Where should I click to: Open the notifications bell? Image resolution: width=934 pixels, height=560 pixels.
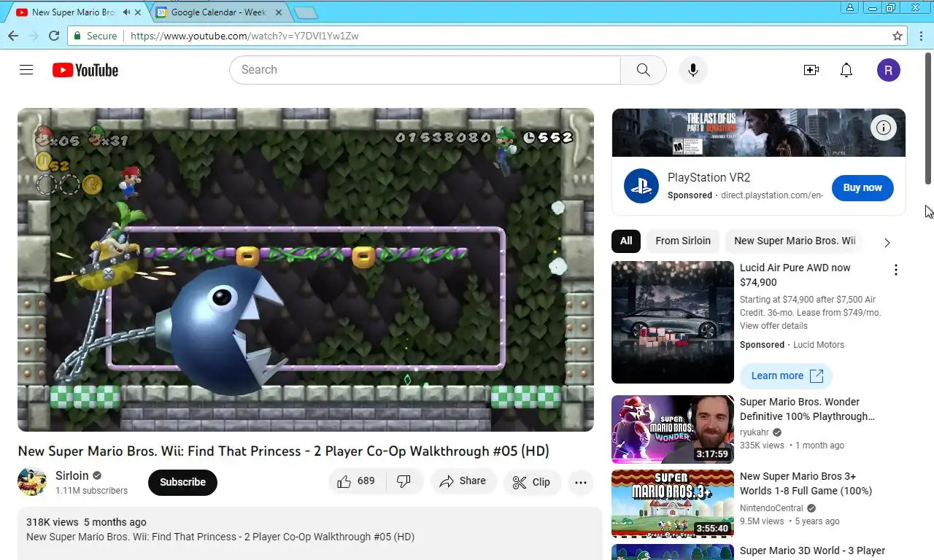846,70
